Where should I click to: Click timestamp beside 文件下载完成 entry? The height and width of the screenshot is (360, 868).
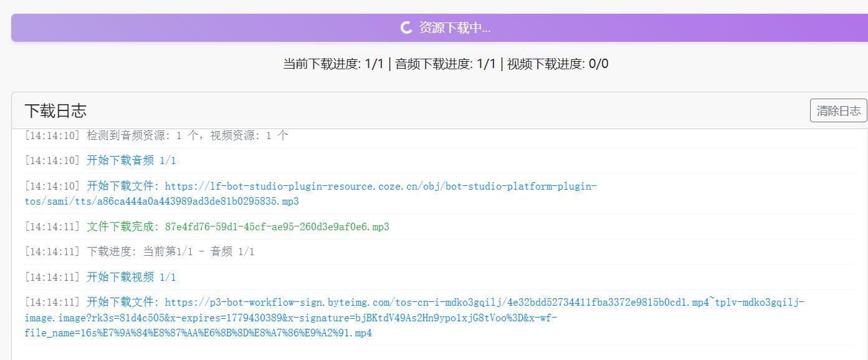click(x=52, y=226)
